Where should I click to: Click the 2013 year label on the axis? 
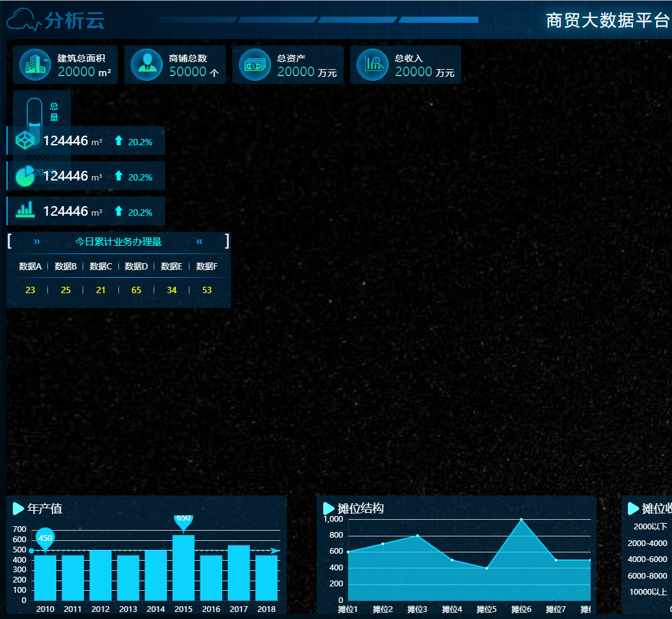click(x=128, y=609)
